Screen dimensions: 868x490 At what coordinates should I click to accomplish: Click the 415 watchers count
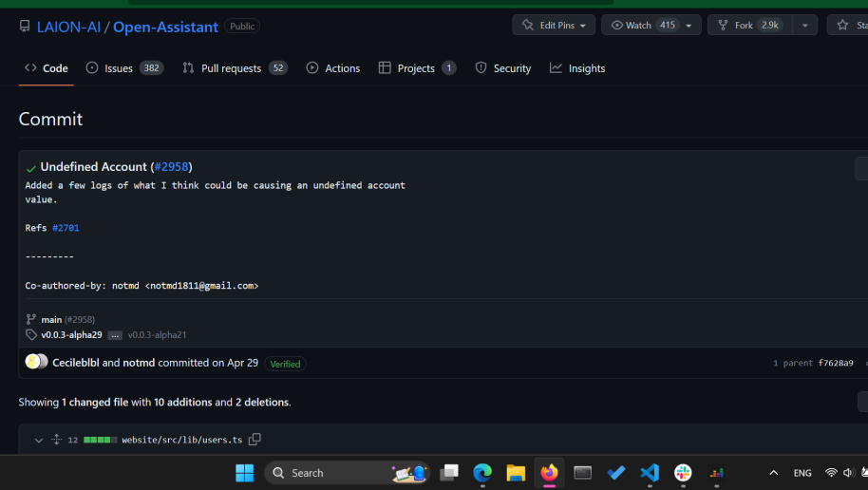click(667, 25)
